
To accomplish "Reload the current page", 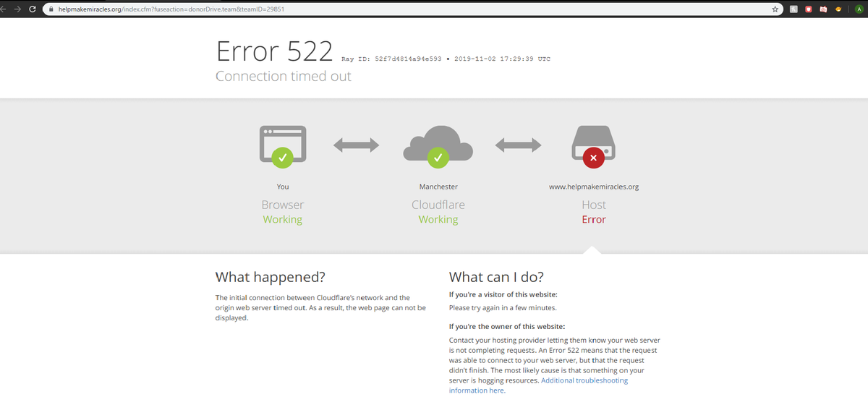I will 33,9.
